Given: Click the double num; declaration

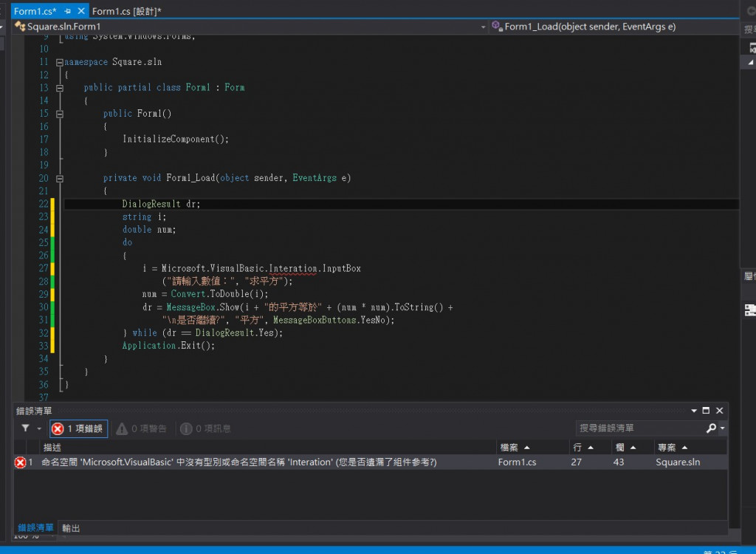Looking at the screenshot, I should [149, 230].
